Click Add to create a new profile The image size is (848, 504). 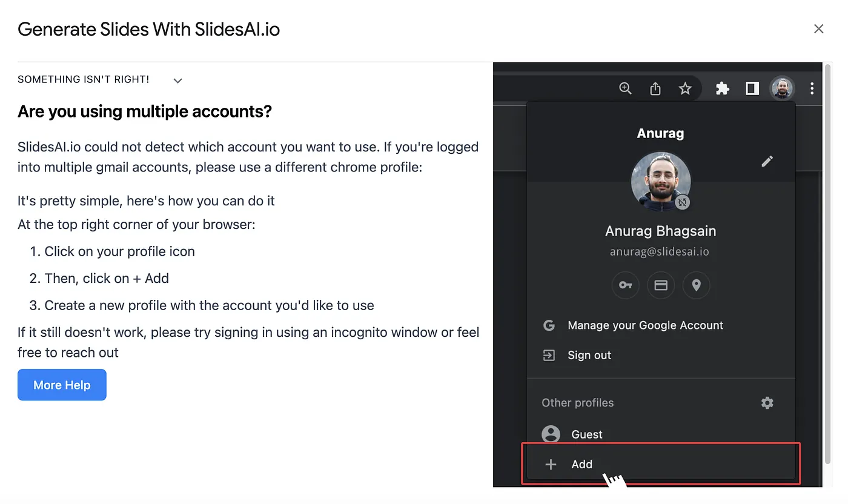click(661, 464)
